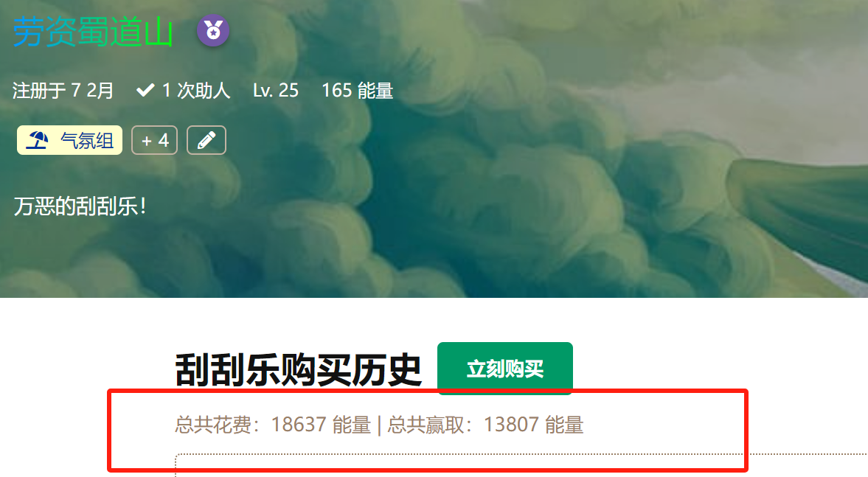Open the 1 次助人 helped count
The height and width of the screenshot is (477, 868).
click(196, 90)
